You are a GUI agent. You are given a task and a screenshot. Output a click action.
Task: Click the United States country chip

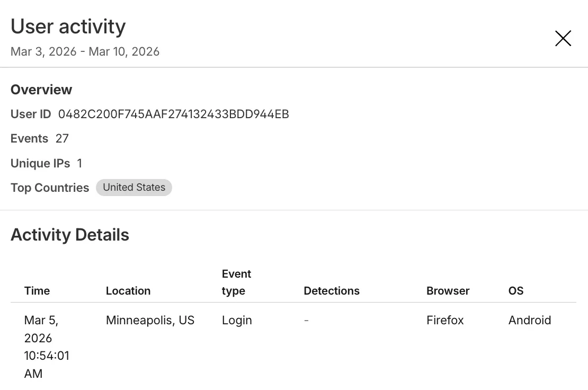click(133, 187)
